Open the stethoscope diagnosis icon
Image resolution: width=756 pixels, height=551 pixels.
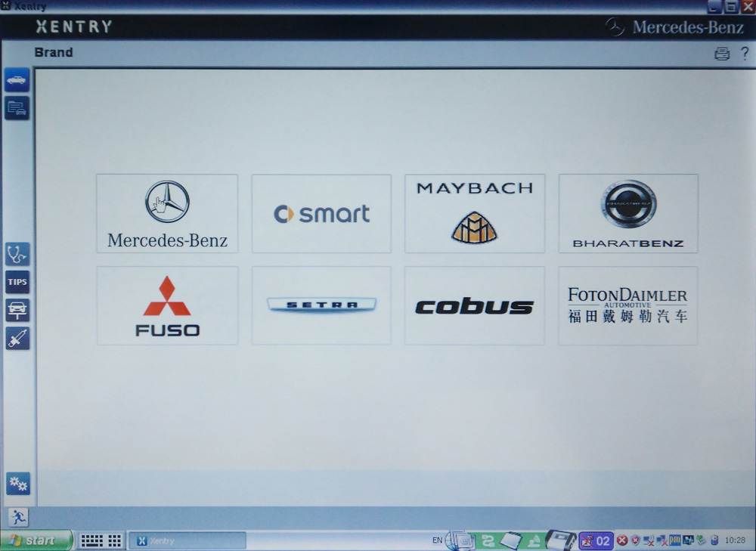point(17,254)
